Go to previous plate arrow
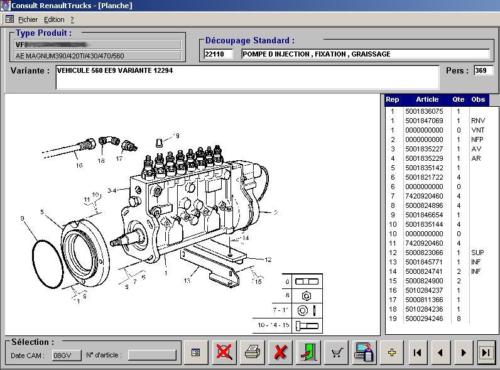 440,352
